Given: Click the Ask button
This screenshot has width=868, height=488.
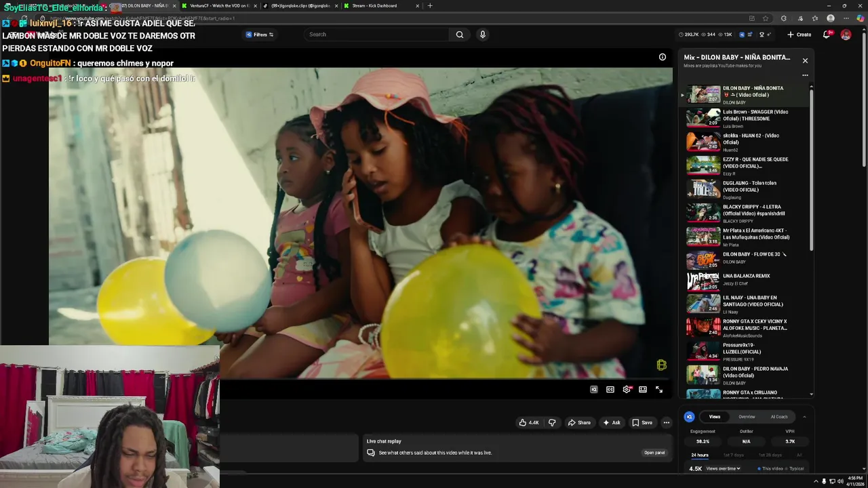Looking at the screenshot, I should (x=612, y=422).
